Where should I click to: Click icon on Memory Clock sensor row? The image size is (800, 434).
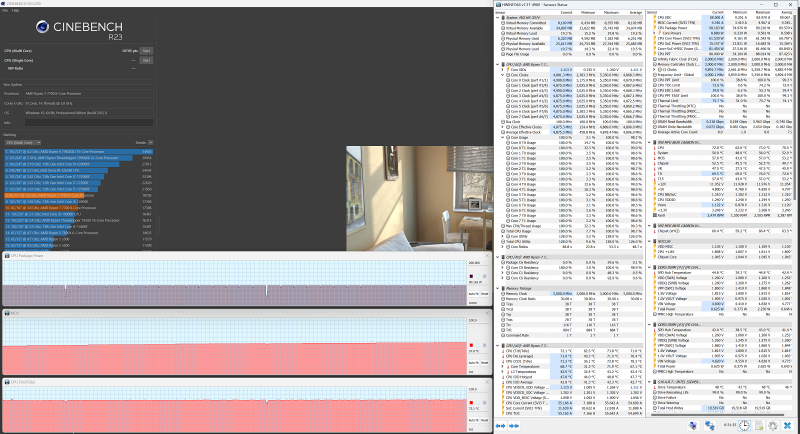coord(503,294)
